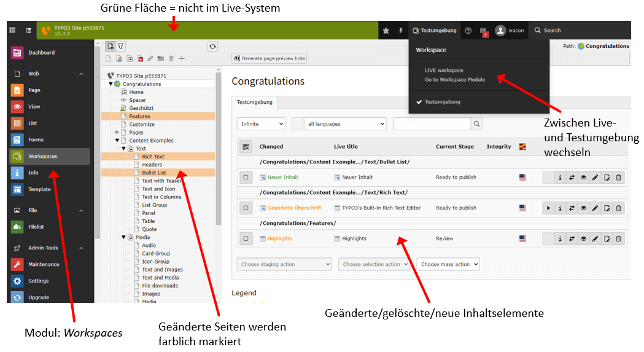This screenshot has height=352, width=644.
Task: Open the 'all languages' dropdown
Action: 346,124
